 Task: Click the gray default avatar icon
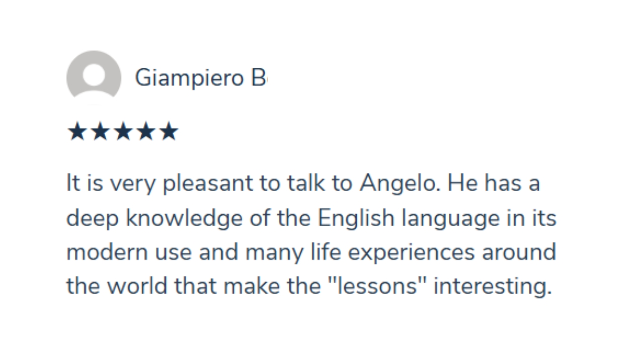94,77
